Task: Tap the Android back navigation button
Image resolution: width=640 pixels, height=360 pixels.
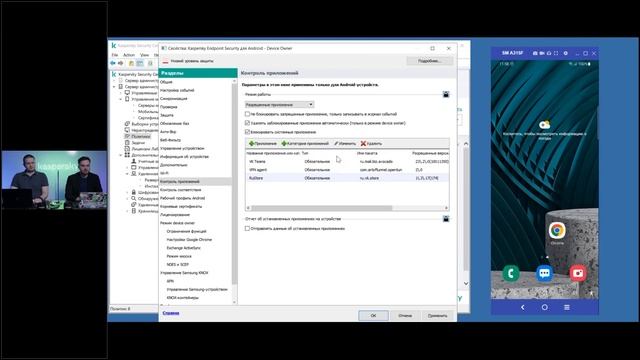Action: point(522,307)
